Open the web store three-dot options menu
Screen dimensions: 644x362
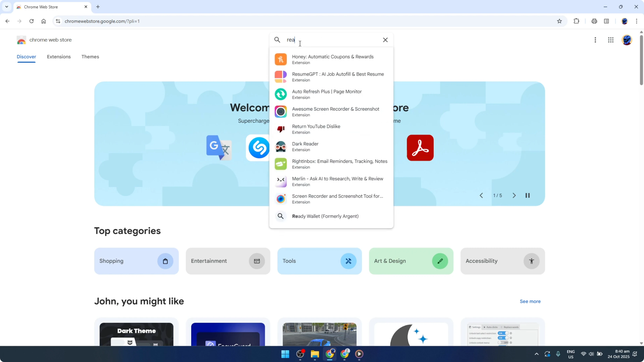[595, 40]
